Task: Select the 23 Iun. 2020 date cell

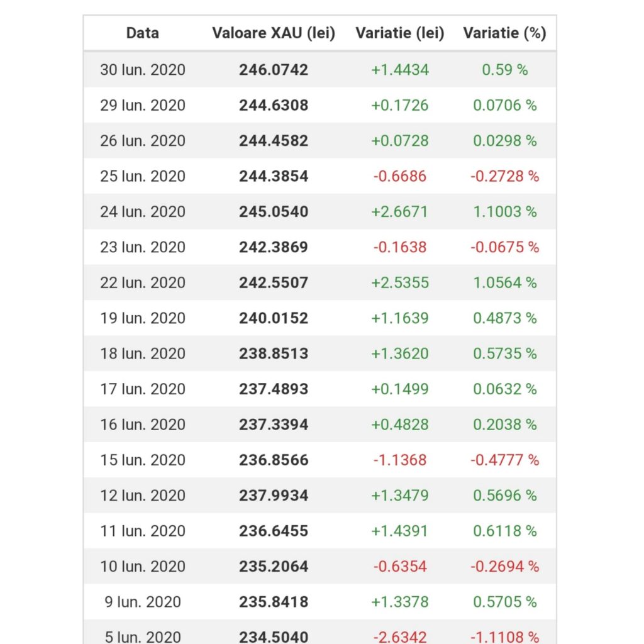Action: click(x=143, y=247)
